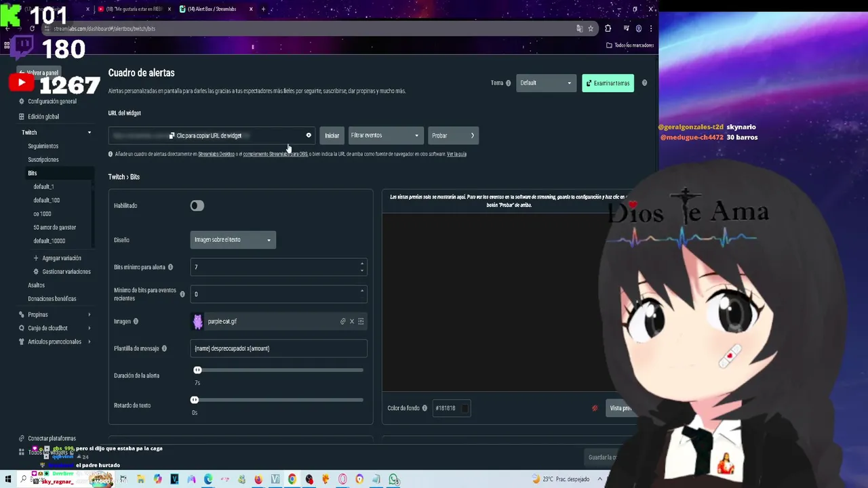Viewport: 868px width, 488px height.
Task: Expand the Propinas section arrow
Action: (89, 314)
